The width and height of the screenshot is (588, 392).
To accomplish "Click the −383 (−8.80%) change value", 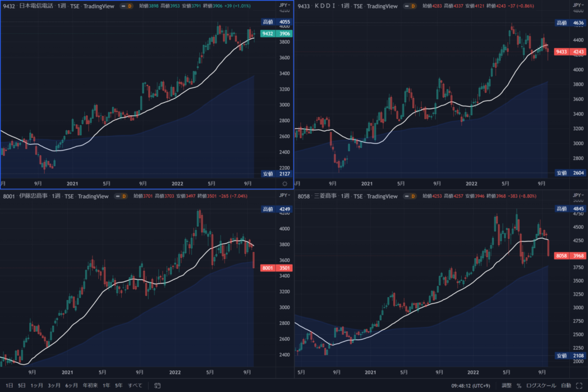I will [523, 196].
